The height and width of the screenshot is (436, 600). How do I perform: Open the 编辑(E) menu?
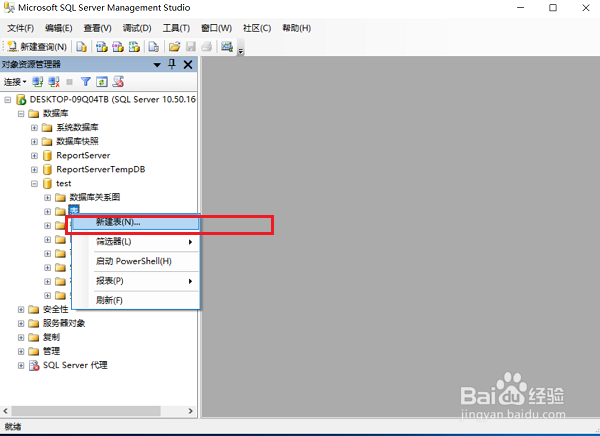click(x=59, y=28)
